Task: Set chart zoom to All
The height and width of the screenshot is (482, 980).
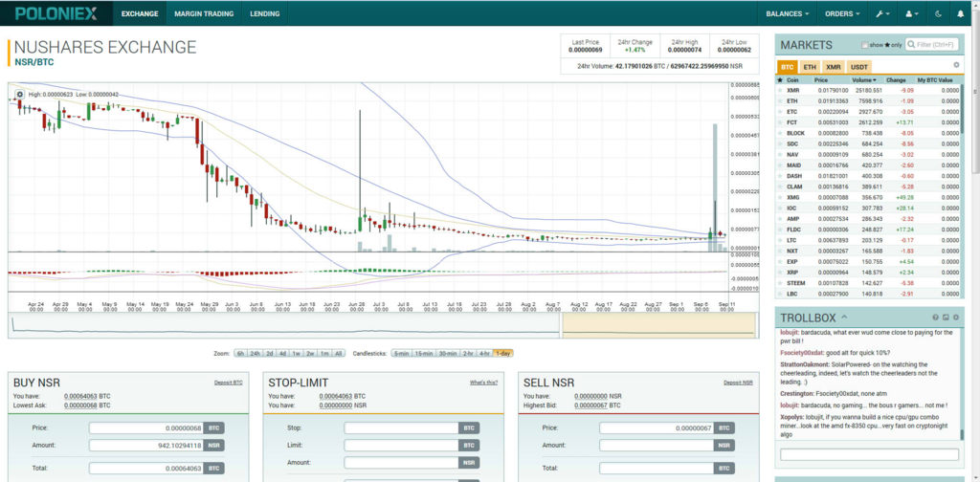Action: point(338,354)
